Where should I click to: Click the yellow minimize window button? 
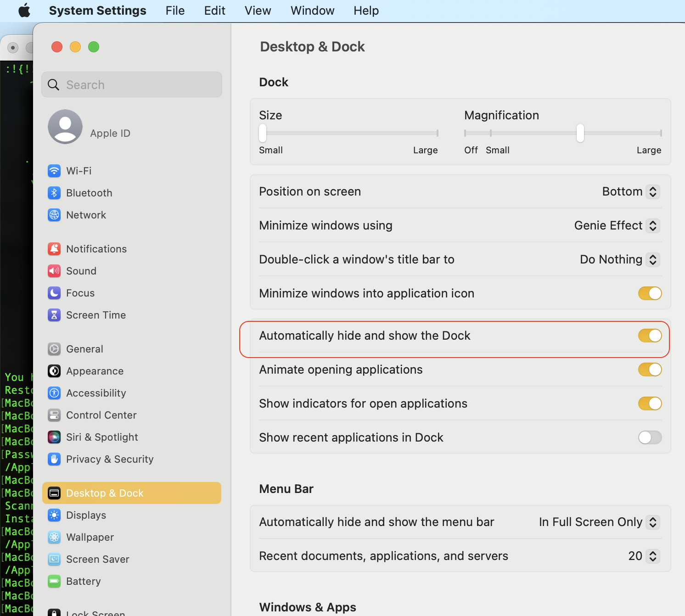pos(75,47)
